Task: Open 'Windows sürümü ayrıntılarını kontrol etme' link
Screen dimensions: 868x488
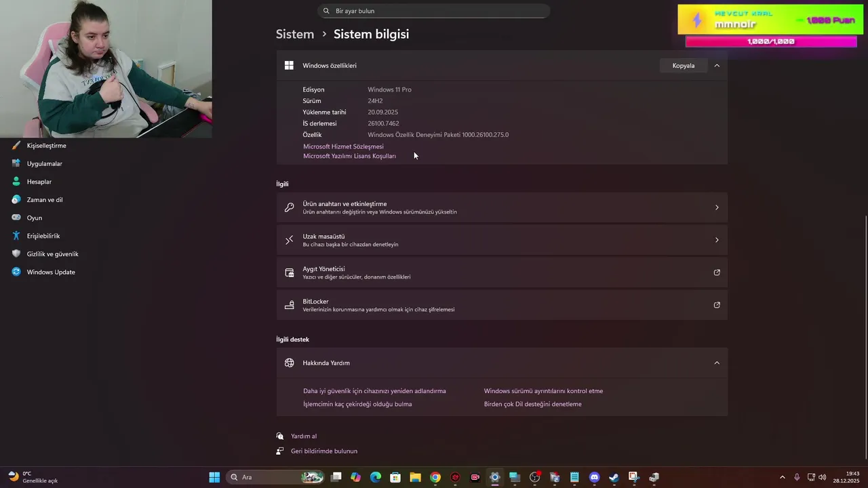Action: tap(543, 391)
